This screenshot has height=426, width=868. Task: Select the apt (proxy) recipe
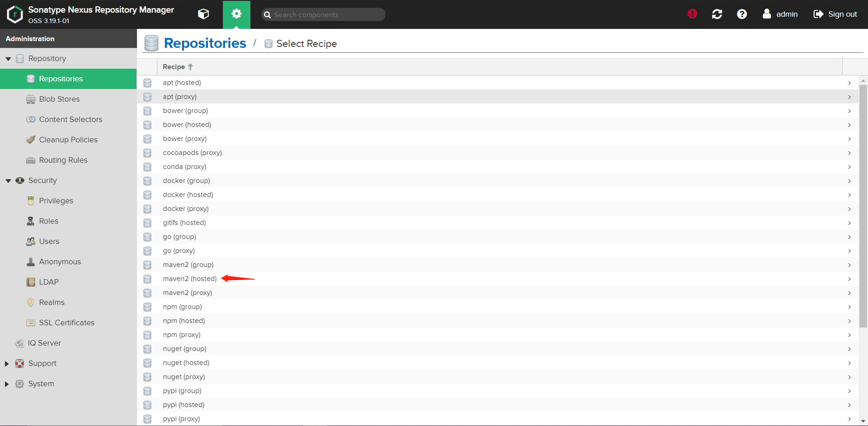pos(498,97)
